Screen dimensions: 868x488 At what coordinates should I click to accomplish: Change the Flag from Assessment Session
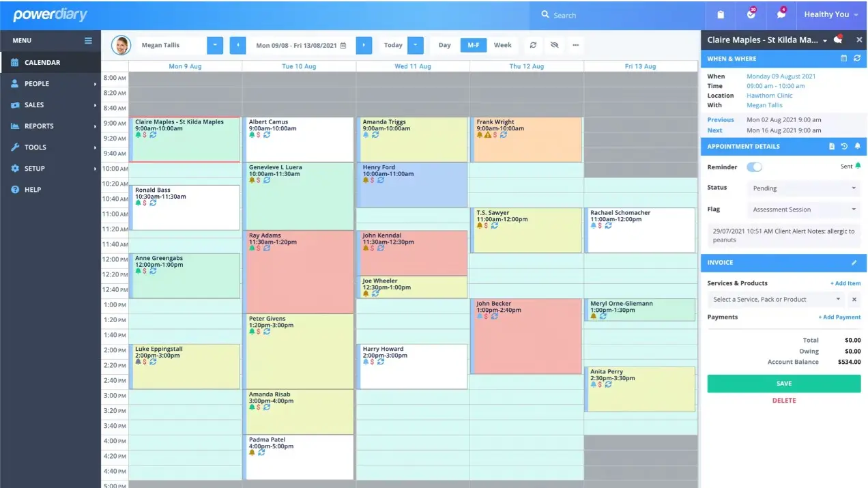pos(804,209)
